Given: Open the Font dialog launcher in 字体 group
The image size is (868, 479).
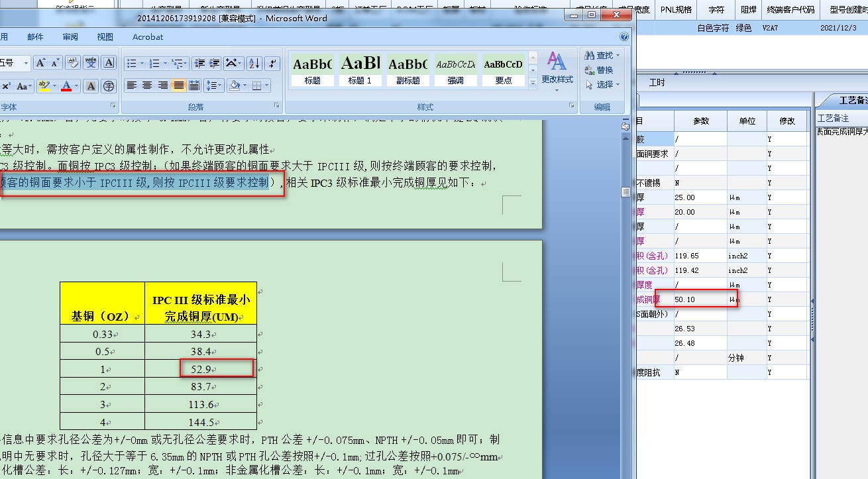Looking at the screenshot, I should pos(113,106).
